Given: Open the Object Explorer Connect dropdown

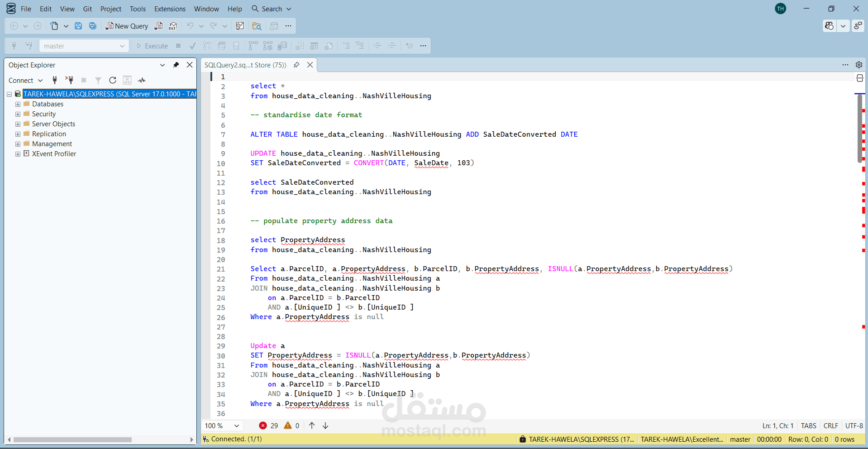Looking at the screenshot, I should (25, 80).
